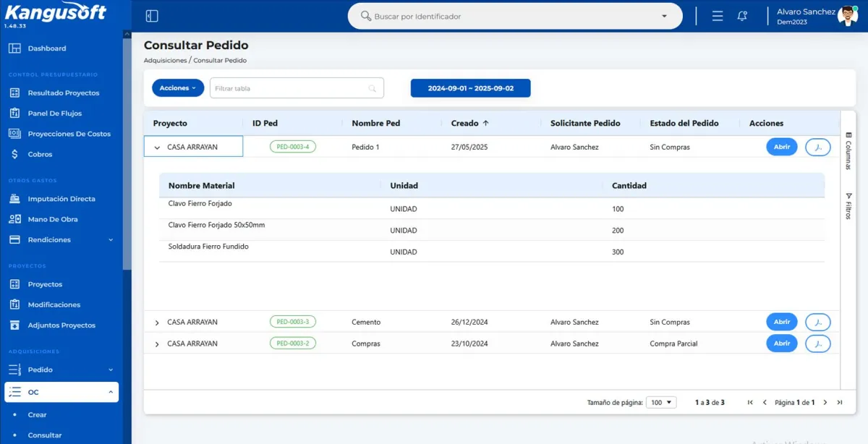
Task: Click the sidebar collapse icon in header
Action: tap(152, 16)
